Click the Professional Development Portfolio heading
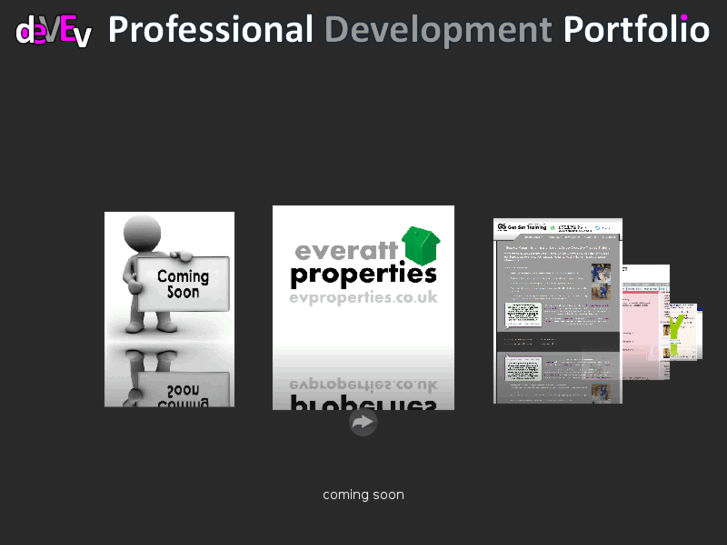Image resolution: width=727 pixels, height=545 pixels. (x=409, y=29)
